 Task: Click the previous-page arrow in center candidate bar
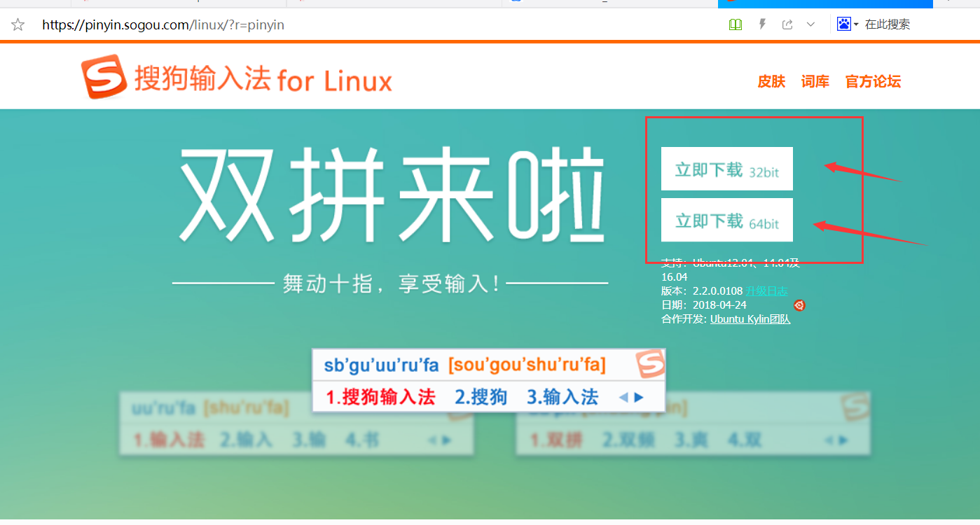coord(624,398)
